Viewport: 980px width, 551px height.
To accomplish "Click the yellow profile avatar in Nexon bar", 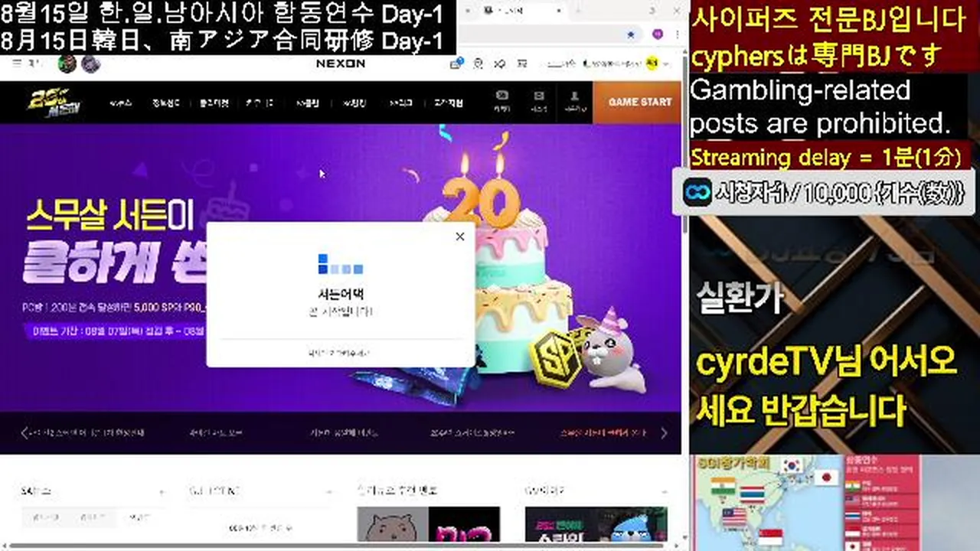I will point(652,64).
